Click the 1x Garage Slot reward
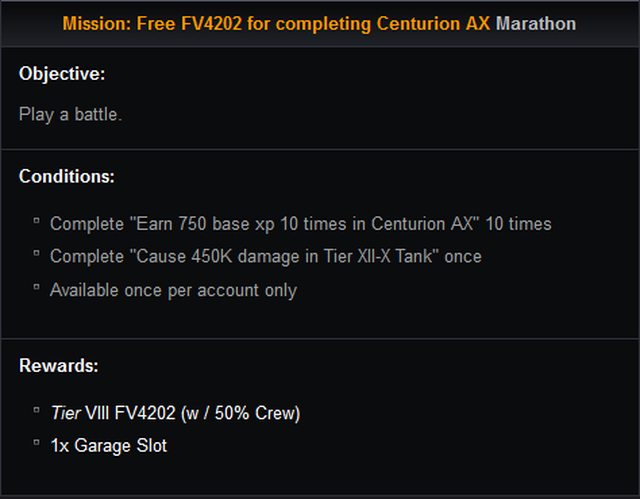Viewport: 640px width, 499px height. coord(109,446)
